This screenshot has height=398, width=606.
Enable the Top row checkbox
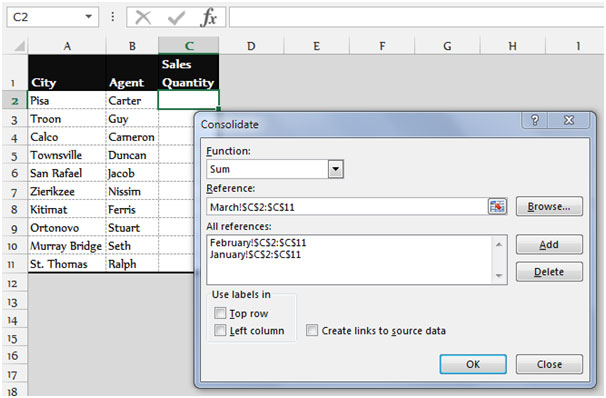[x=220, y=313]
